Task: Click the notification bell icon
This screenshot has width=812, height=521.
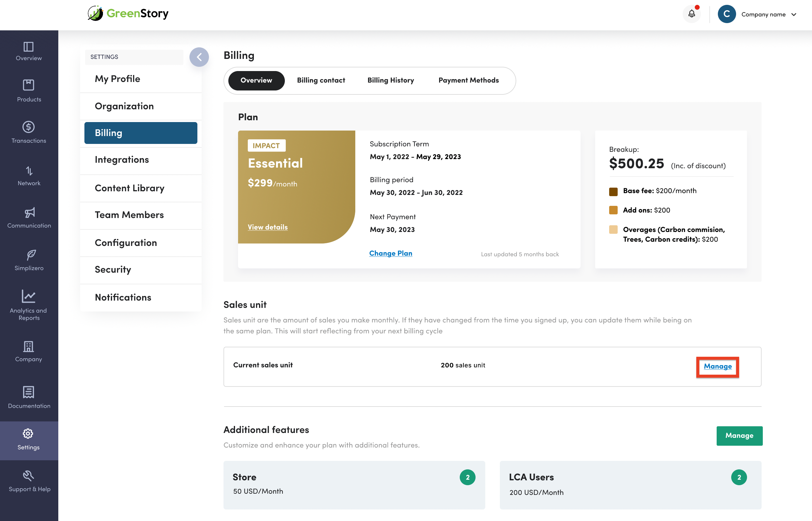Action: 691,14
